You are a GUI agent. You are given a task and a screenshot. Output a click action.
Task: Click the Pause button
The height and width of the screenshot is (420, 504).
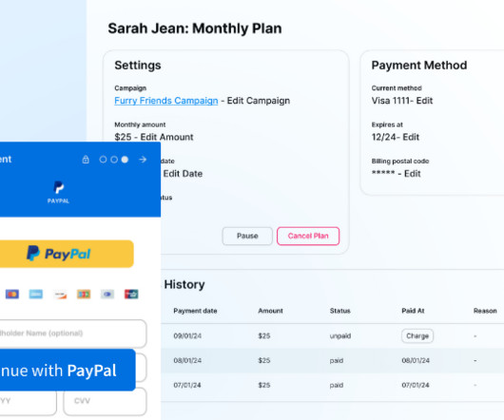pos(247,236)
